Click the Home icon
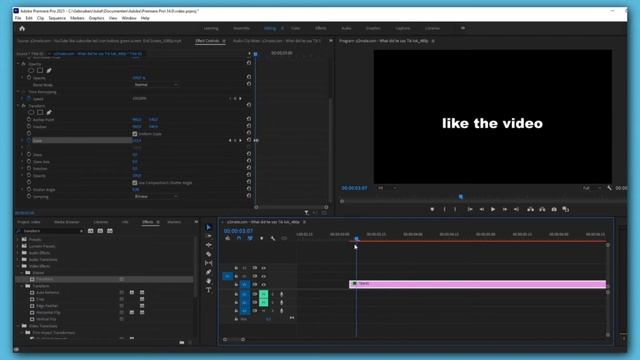 (x=22, y=28)
